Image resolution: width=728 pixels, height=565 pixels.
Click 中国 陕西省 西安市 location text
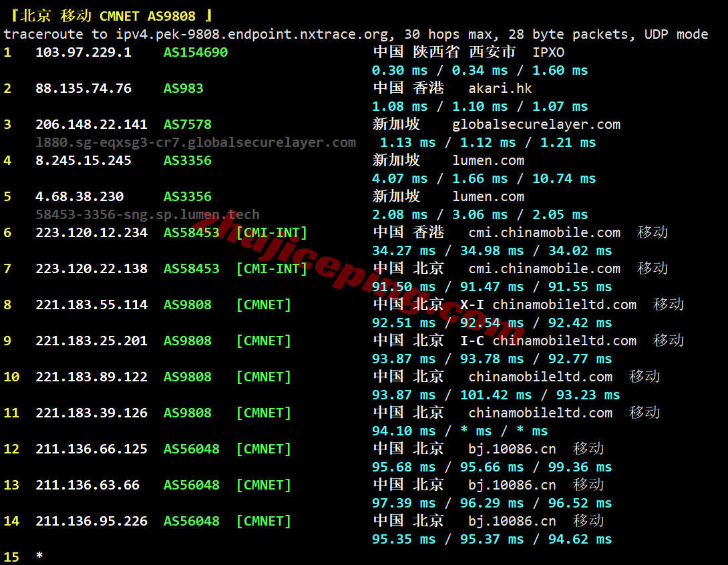pos(444,52)
